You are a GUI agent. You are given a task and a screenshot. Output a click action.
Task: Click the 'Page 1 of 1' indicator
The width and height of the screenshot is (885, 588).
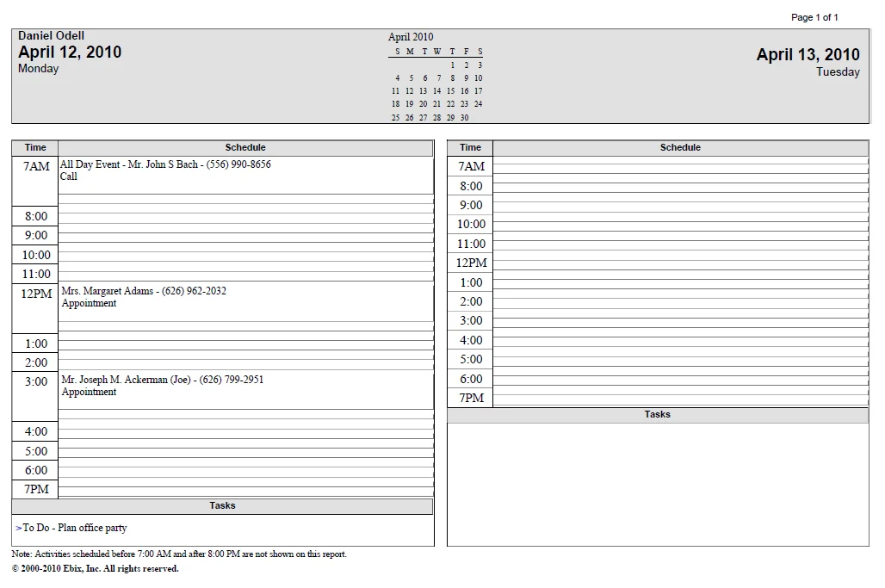point(815,16)
